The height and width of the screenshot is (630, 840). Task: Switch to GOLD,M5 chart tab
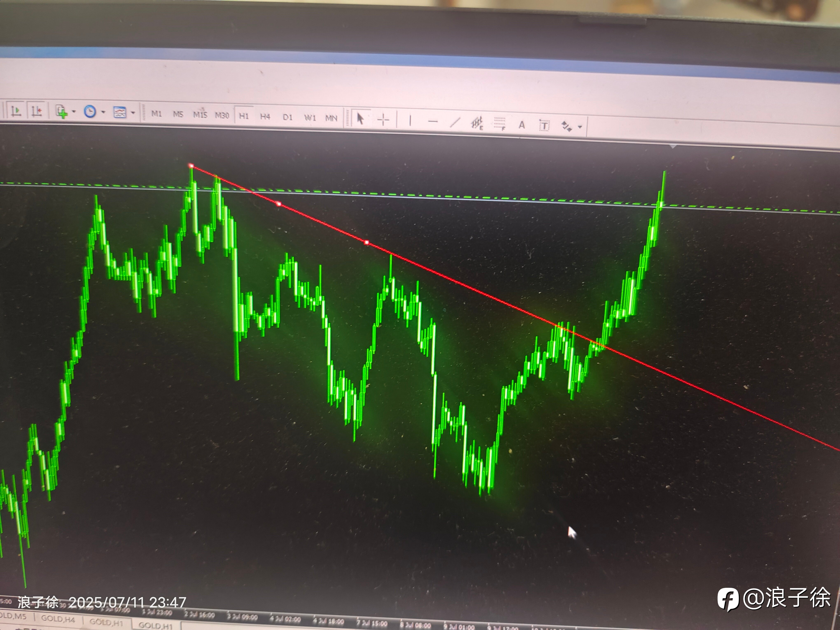(14, 616)
